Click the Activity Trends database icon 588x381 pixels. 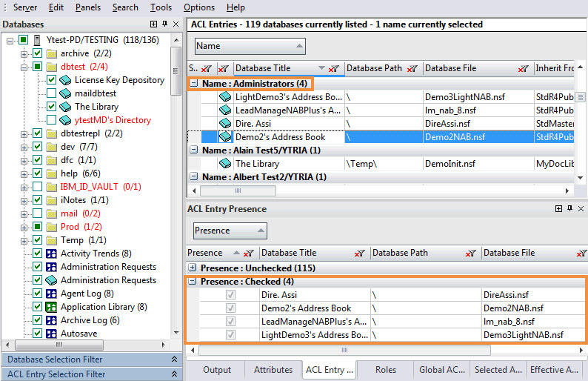52,254
